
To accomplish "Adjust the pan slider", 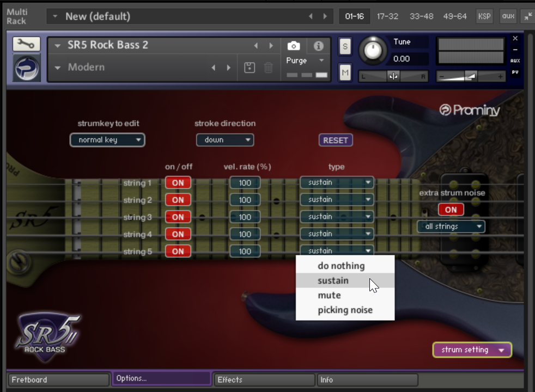I will (393, 76).
